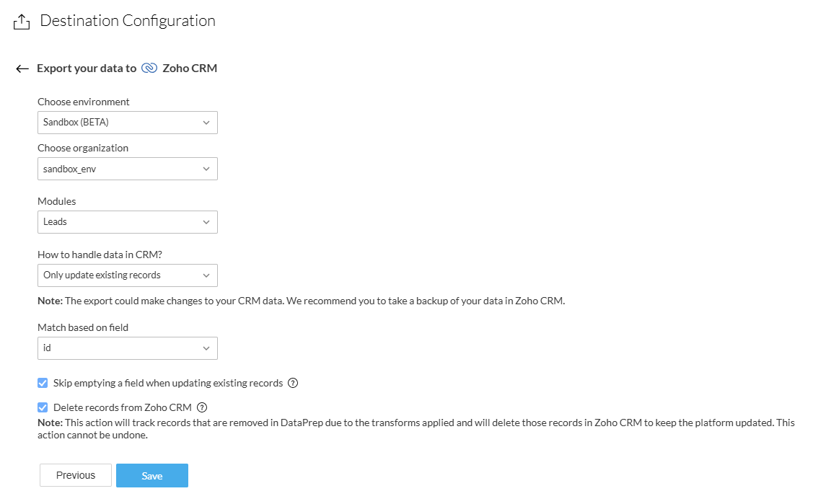
Task: Click chevron arrow in Sandbox (BETA) dropdown
Action: click(x=206, y=123)
